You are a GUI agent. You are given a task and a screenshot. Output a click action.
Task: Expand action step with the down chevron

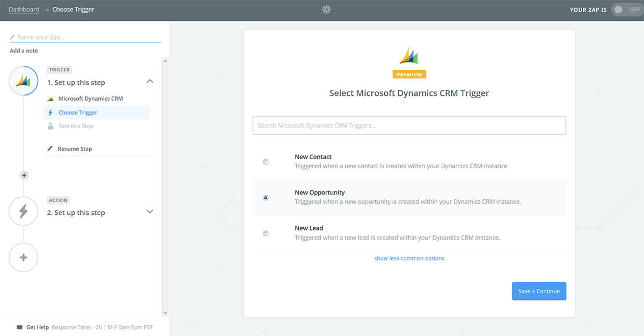(150, 212)
